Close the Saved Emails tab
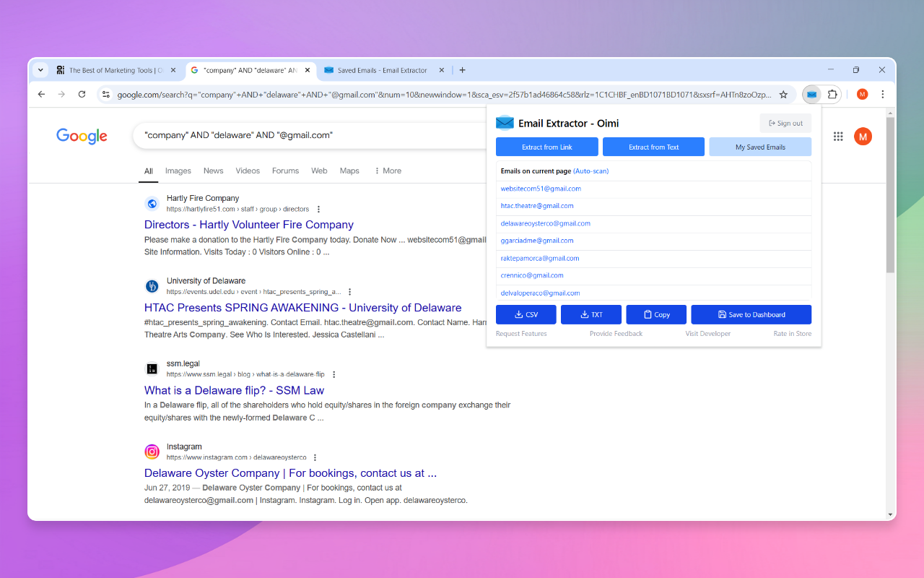Screen dimensions: 924x578 443,70
